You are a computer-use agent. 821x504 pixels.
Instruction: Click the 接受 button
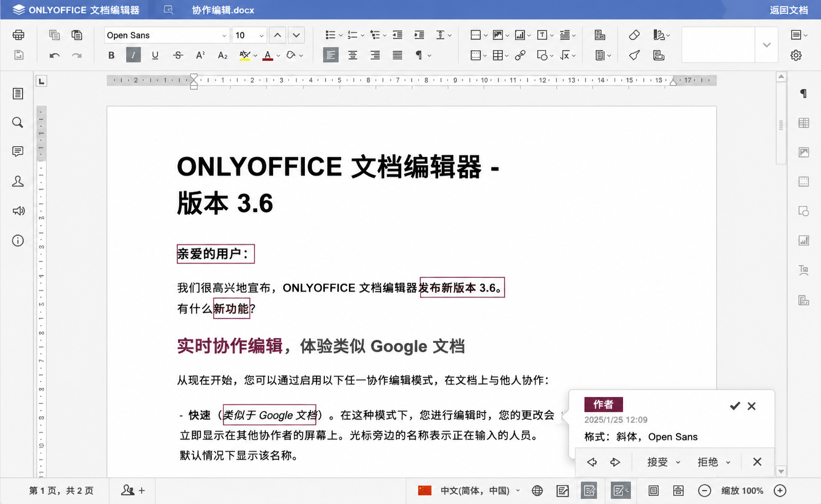[x=657, y=462]
